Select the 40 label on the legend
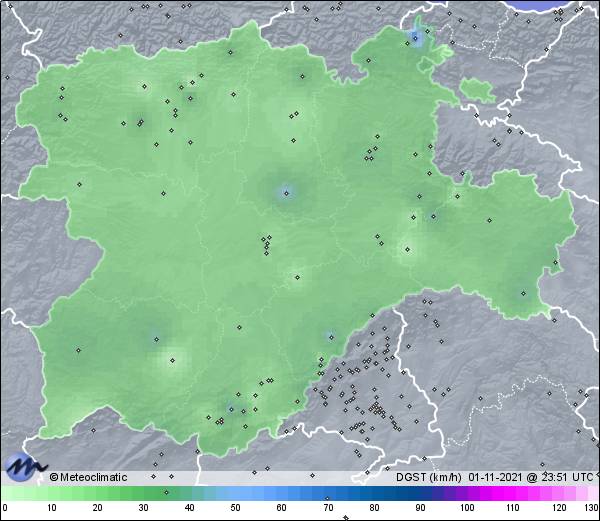The height and width of the screenshot is (521, 600). click(190, 508)
